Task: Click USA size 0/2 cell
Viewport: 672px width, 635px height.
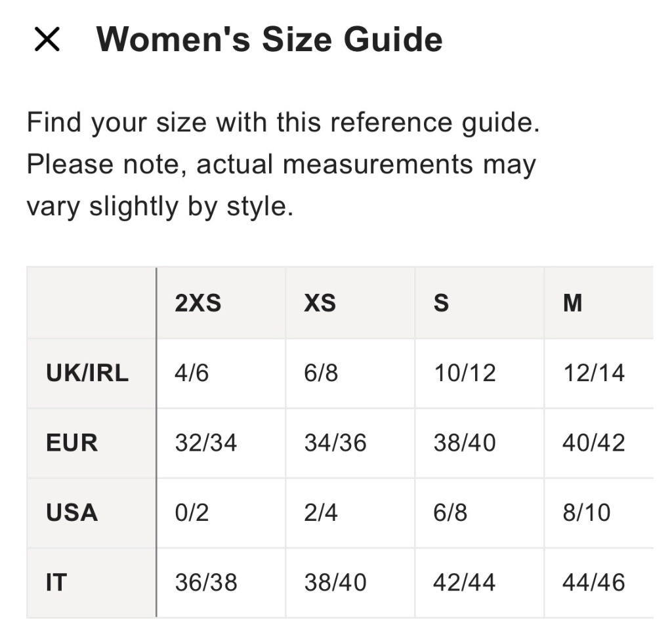Action: pyautogui.click(x=192, y=512)
